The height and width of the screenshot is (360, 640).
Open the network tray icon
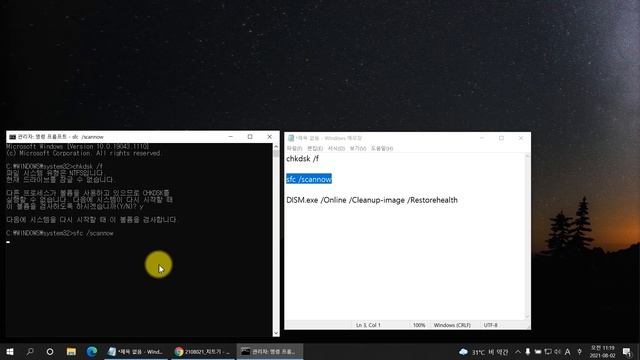point(548,351)
